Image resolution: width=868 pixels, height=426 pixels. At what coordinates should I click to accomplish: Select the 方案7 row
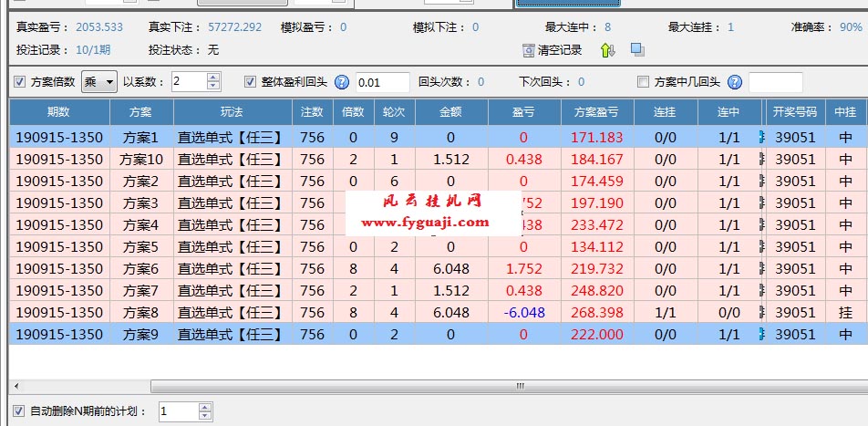point(439,290)
